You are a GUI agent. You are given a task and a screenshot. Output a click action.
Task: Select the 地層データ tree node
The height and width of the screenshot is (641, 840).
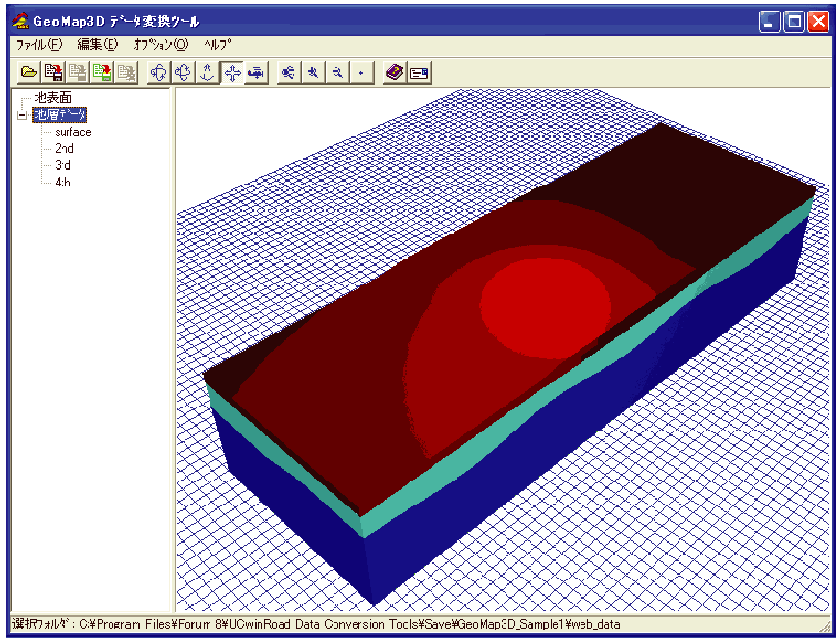(60, 114)
